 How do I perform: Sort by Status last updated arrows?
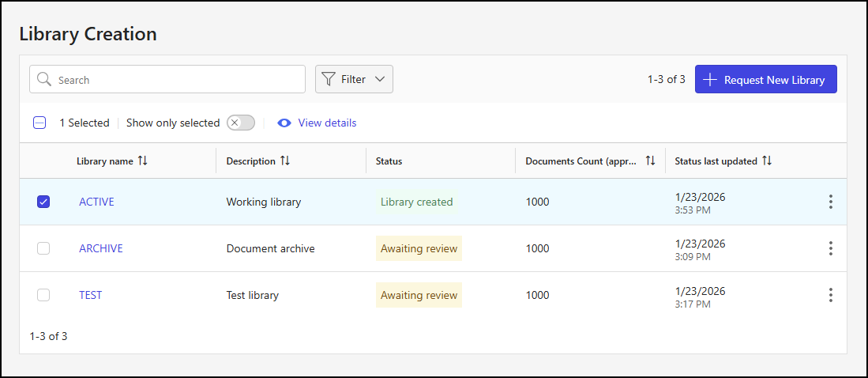pyautogui.click(x=767, y=161)
